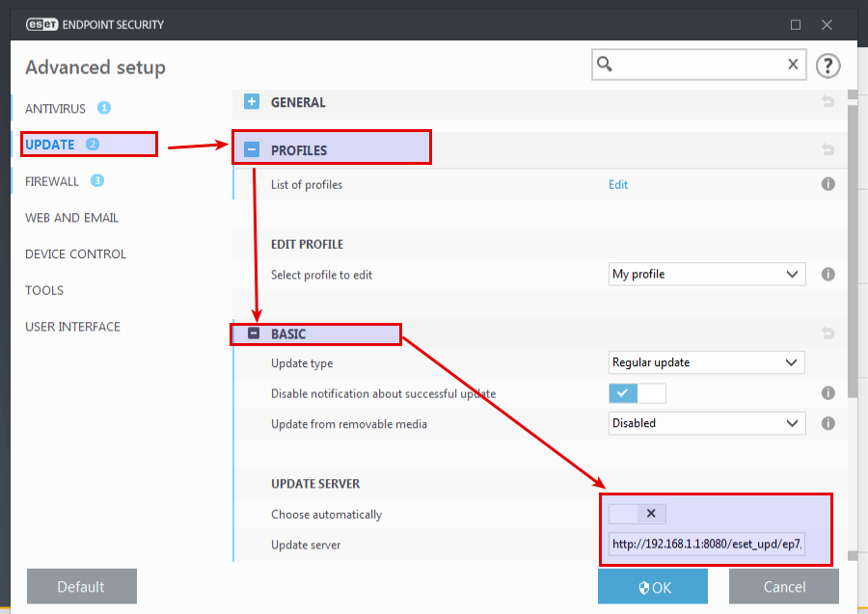Toggle Disable notification about successful update
868x614 pixels.
[x=637, y=393]
